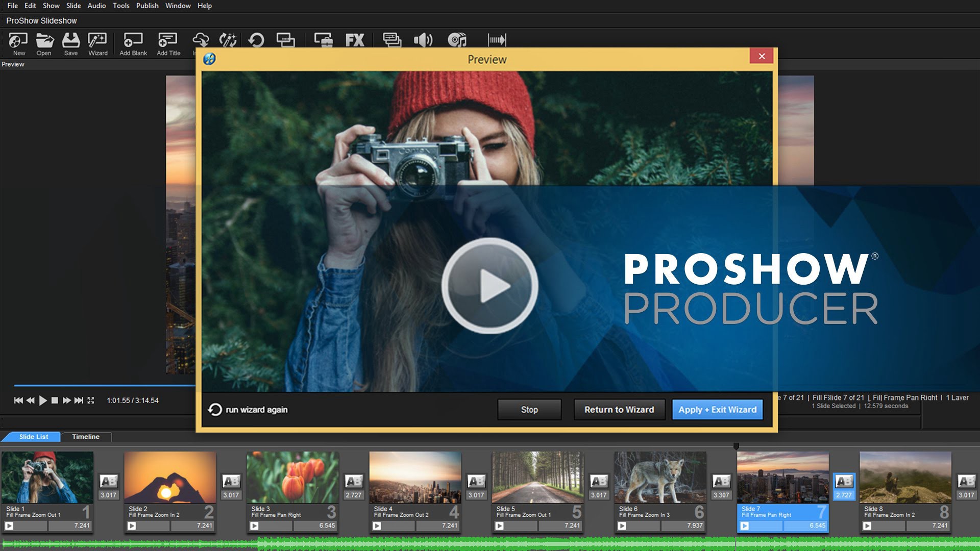Create a new slideshow
Image resolution: width=980 pixels, height=551 pixels.
click(18, 41)
